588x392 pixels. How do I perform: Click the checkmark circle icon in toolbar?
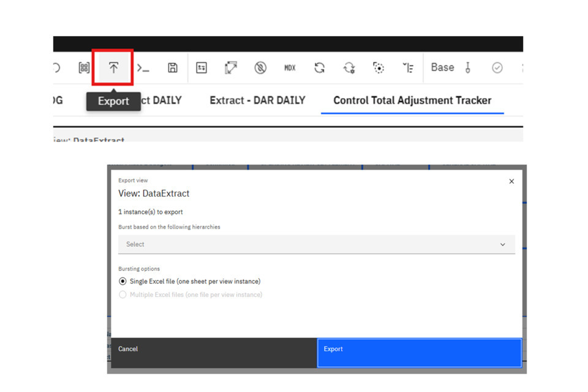pyautogui.click(x=497, y=68)
